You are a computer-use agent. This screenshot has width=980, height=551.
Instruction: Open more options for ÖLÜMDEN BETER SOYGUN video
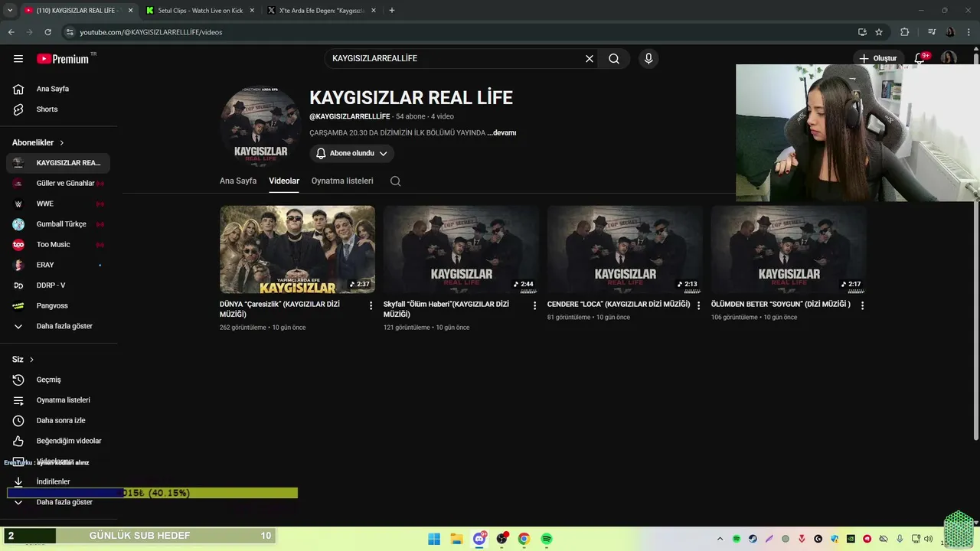(x=862, y=305)
